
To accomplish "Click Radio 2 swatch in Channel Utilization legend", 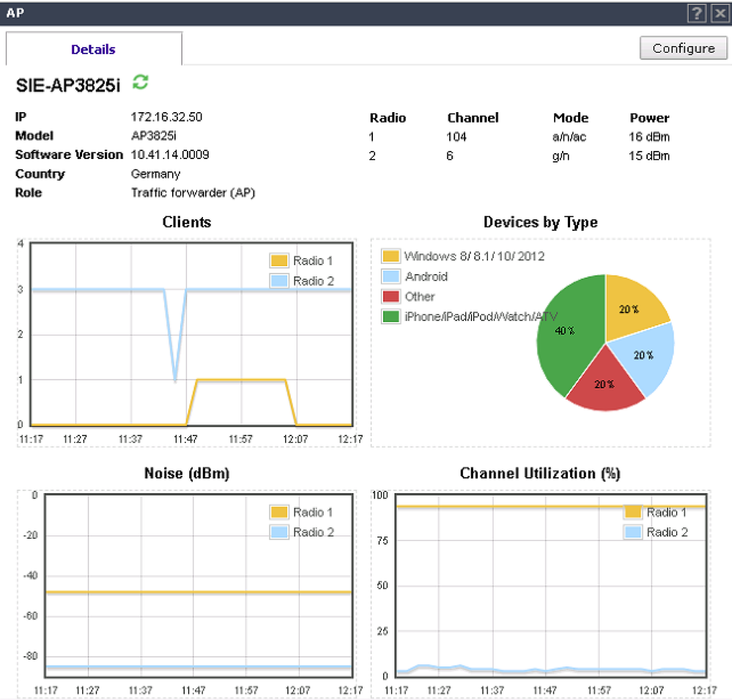I will [x=633, y=532].
